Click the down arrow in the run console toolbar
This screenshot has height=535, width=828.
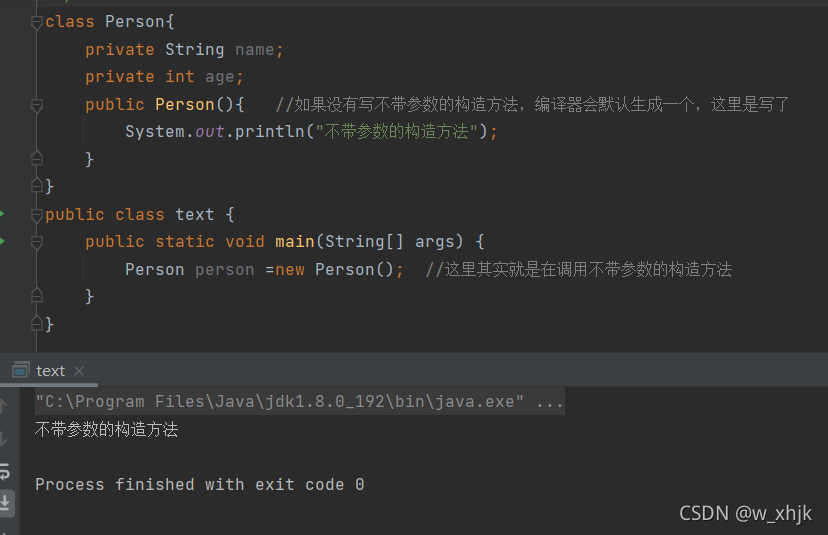click(x=3, y=438)
